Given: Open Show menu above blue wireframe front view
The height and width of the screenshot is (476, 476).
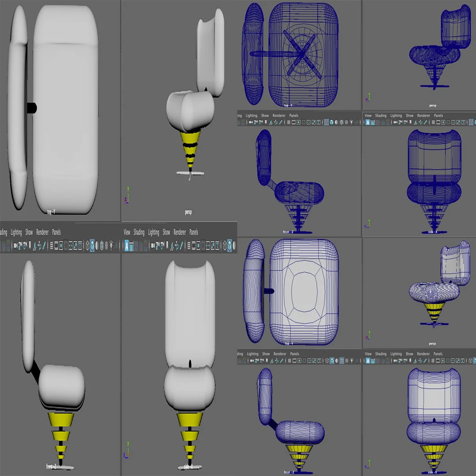Looking at the screenshot, I should (x=265, y=115).
